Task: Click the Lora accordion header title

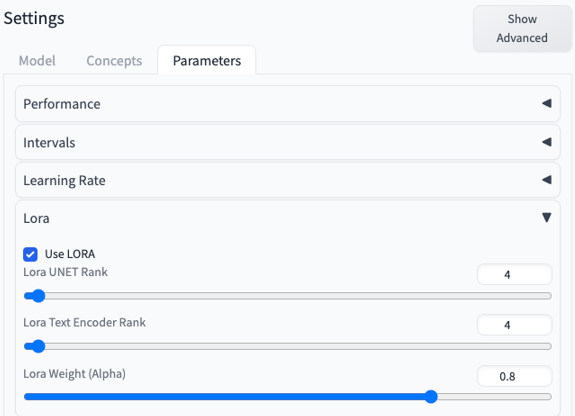Action: pyautogui.click(x=36, y=218)
